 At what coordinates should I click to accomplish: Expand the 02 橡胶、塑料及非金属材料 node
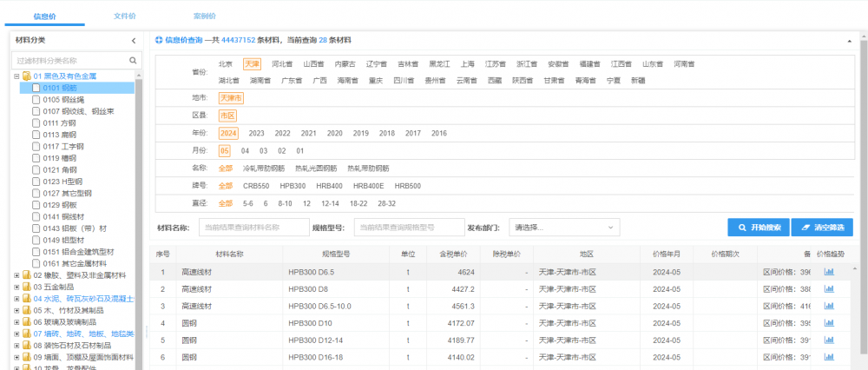16,275
